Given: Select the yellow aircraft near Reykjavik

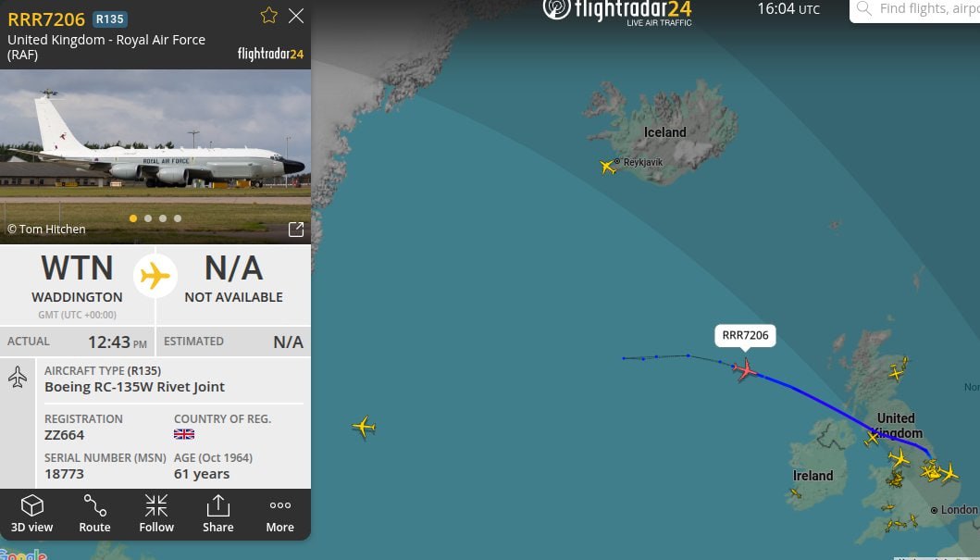Looking at the screenshot, I should click(x=607, y=167).
